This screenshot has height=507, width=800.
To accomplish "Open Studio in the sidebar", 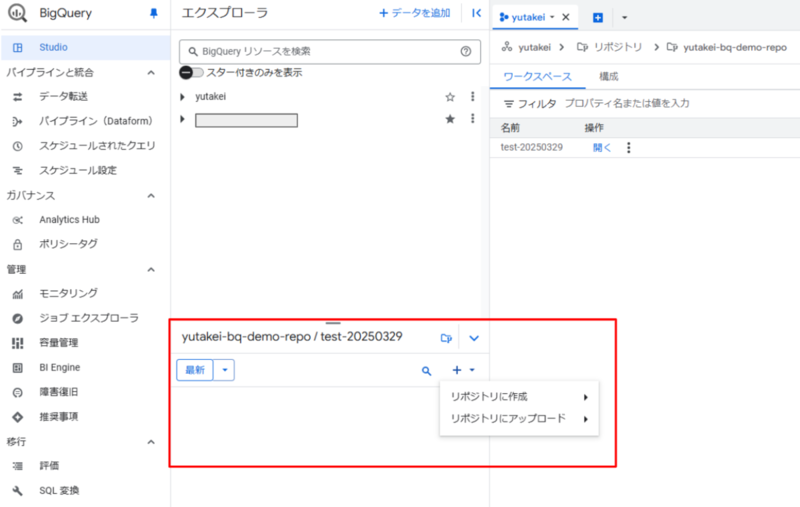I will (86, 47).
